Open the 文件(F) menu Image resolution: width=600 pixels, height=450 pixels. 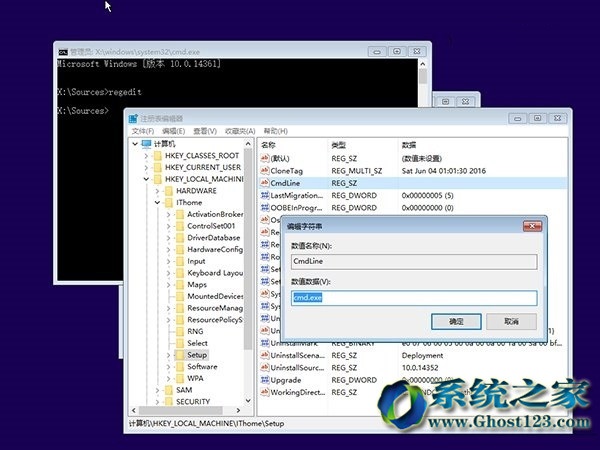tap(143, 130)
